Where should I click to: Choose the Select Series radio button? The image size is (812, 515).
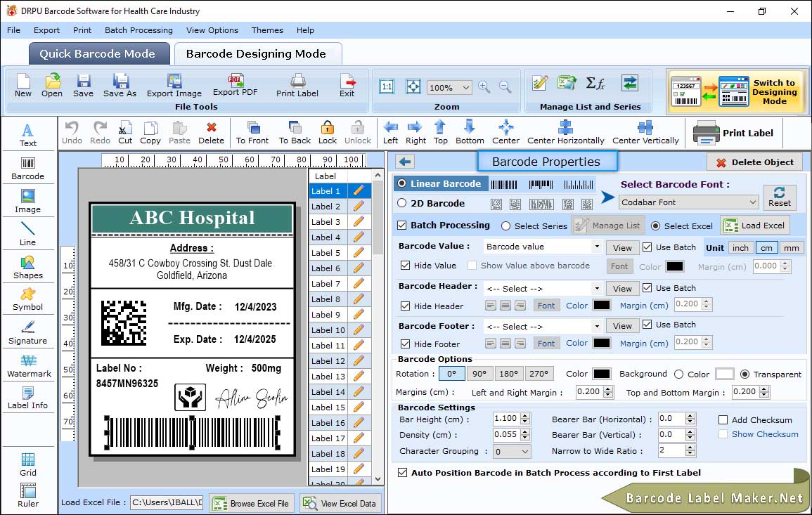tap(506, 226)
